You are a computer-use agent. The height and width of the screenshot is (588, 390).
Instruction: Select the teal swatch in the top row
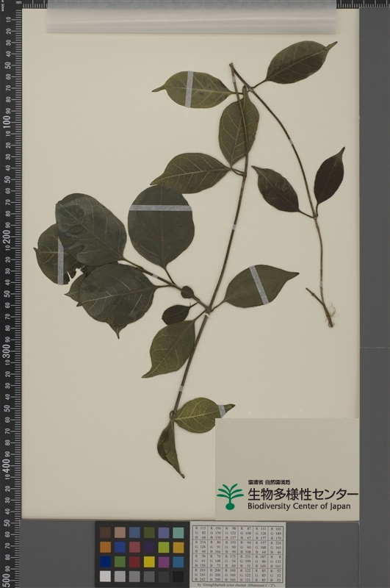[x=178, y=532]
